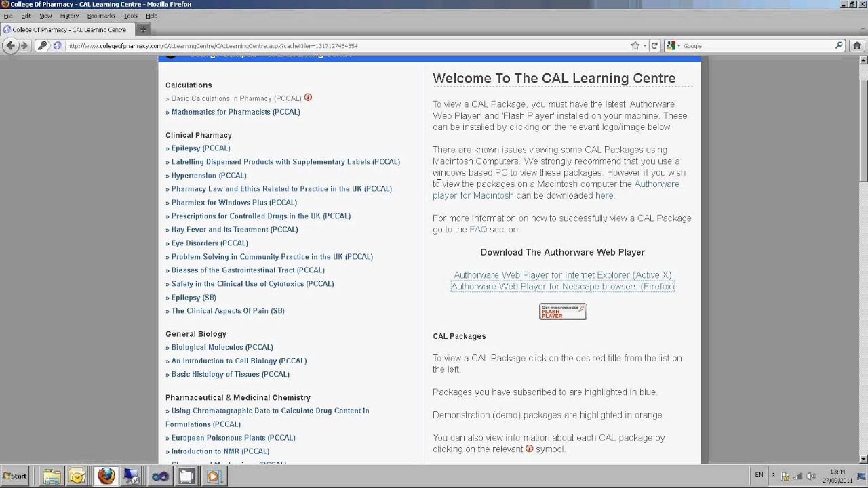This screenshot has height=488, width=868.
Task: Go back with the browser back arrow
Action: tap(11, 45)
